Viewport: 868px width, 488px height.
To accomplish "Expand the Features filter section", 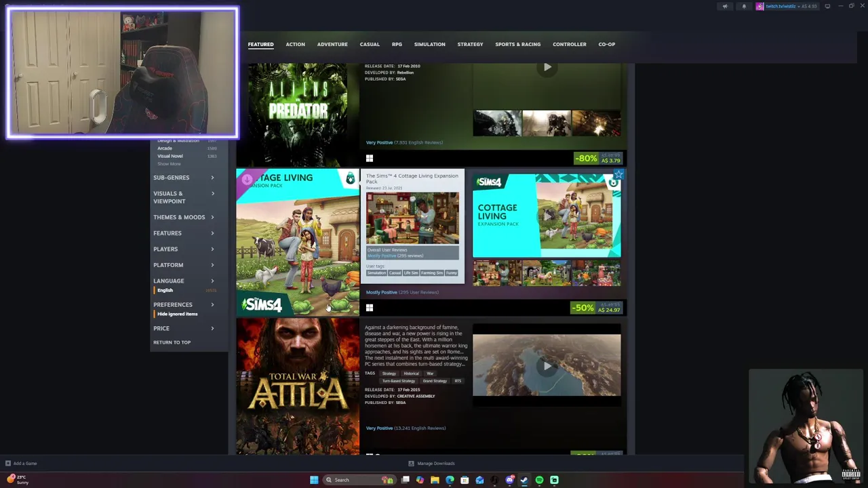I will [184, 233].
